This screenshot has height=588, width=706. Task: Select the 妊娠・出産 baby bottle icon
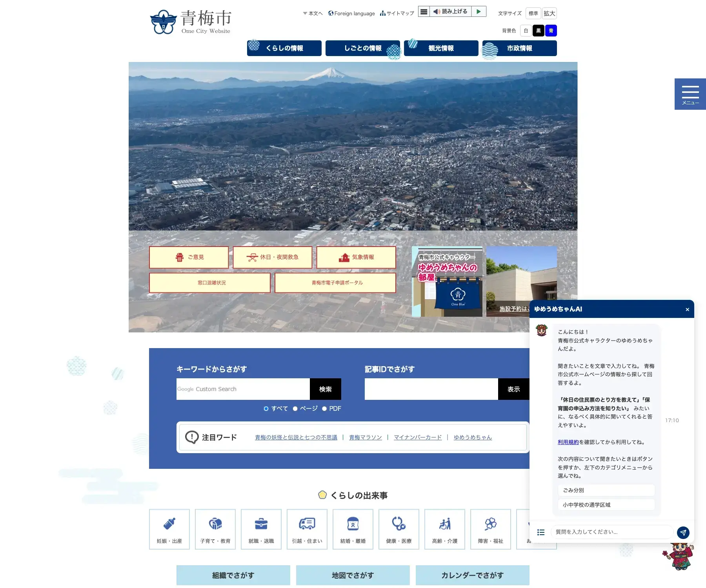coord(169,523)
